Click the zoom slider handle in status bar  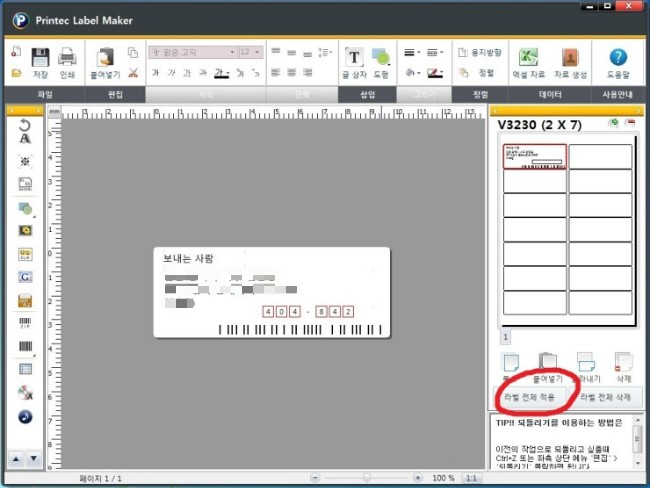[366, 478]
